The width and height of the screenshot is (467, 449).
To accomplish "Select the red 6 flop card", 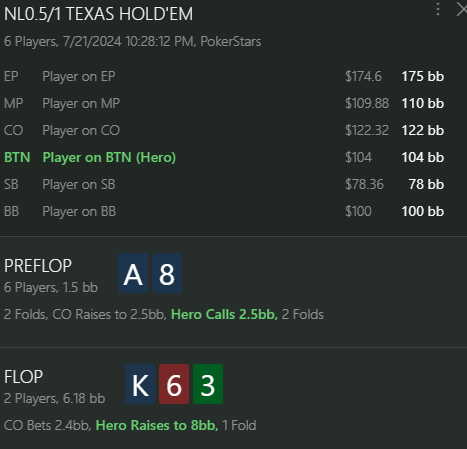I will [174, 384].
